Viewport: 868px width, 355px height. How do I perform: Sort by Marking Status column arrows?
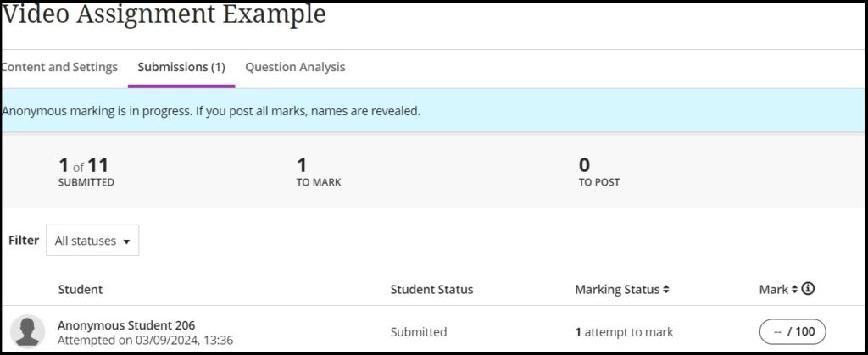(x=666, y=289)
